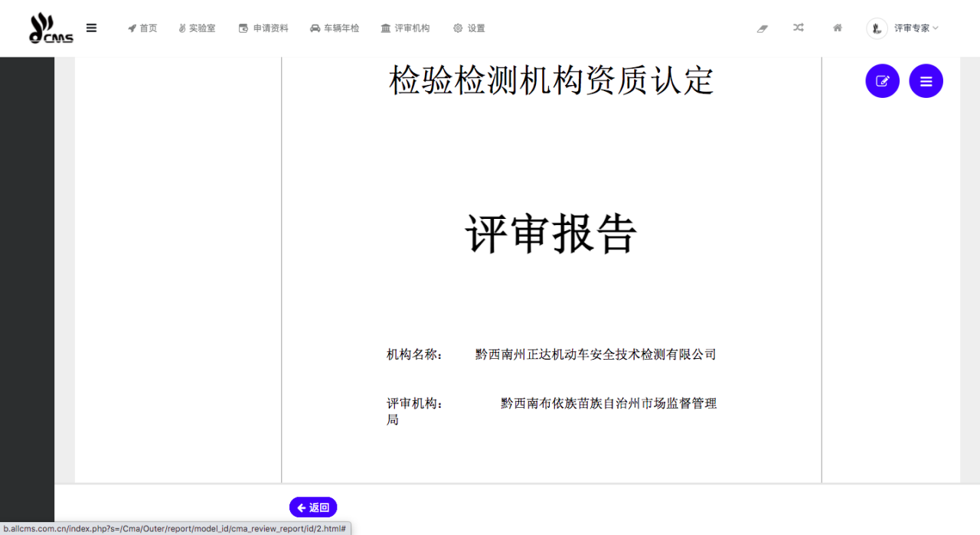
Task: Click the 评审报告 document title
Action: point(551,233)
